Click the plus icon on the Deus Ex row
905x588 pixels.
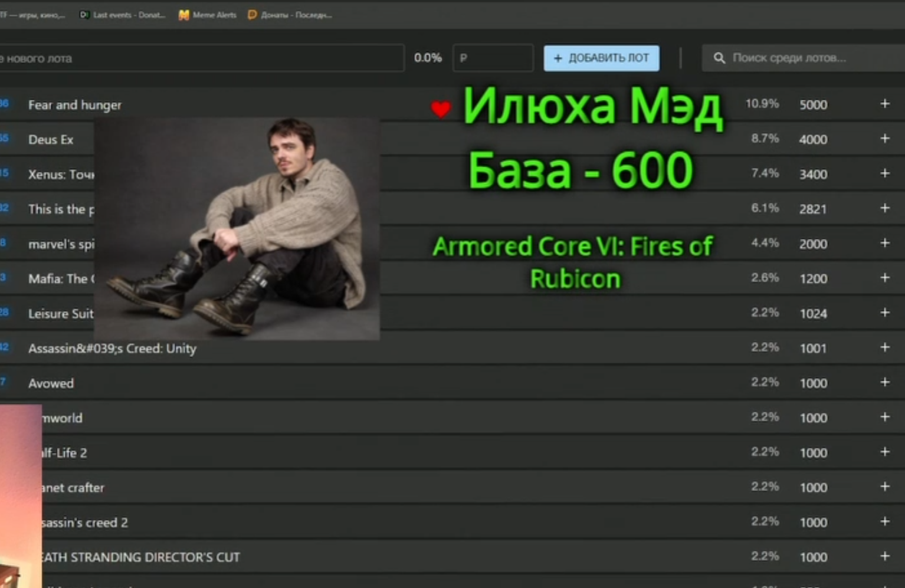point(885,139)
